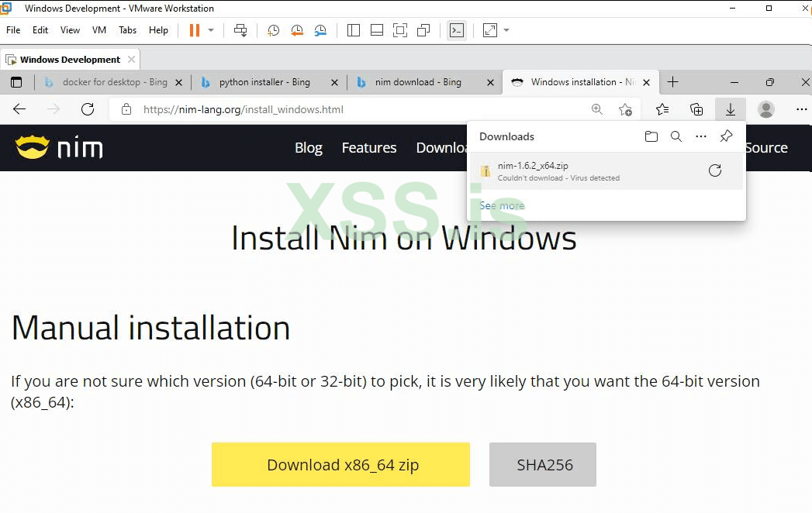This screenshot has width=812, height=513.
Task: Open more options in Downloads panel
Action: [x=700, y=136]
